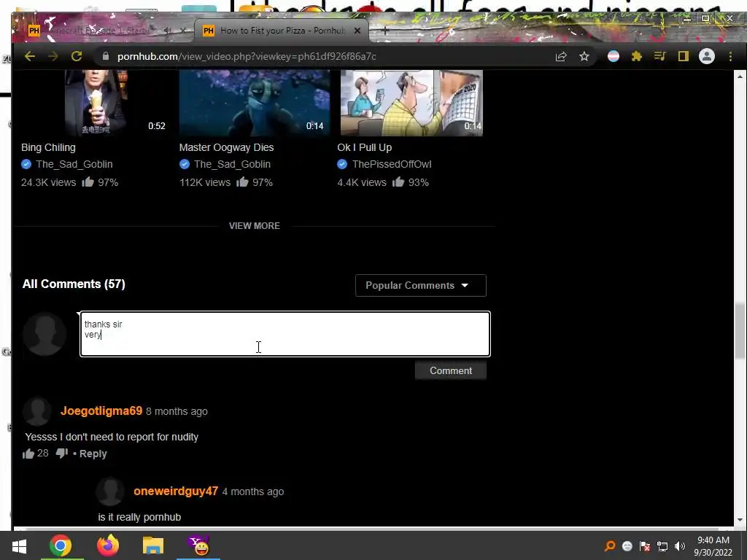Open the media control playlist icon
The image size is (747, 560).
pyautogui.click(x=659, y=56)
